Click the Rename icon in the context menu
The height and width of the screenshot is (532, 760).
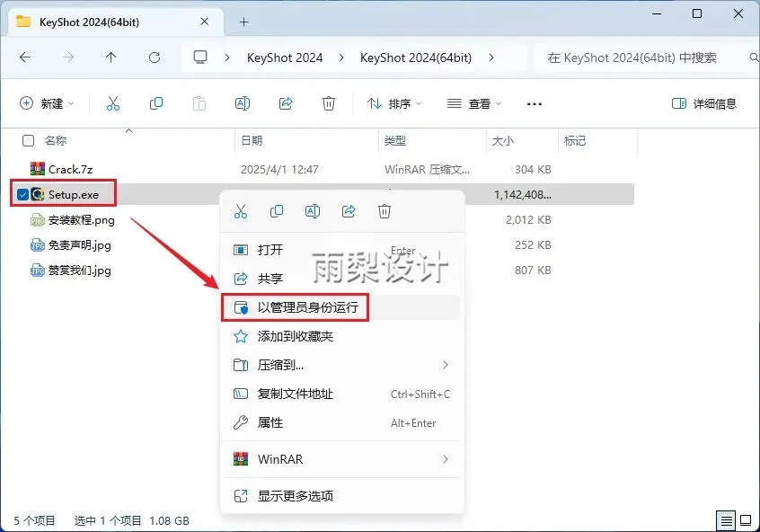click(312, 211)
